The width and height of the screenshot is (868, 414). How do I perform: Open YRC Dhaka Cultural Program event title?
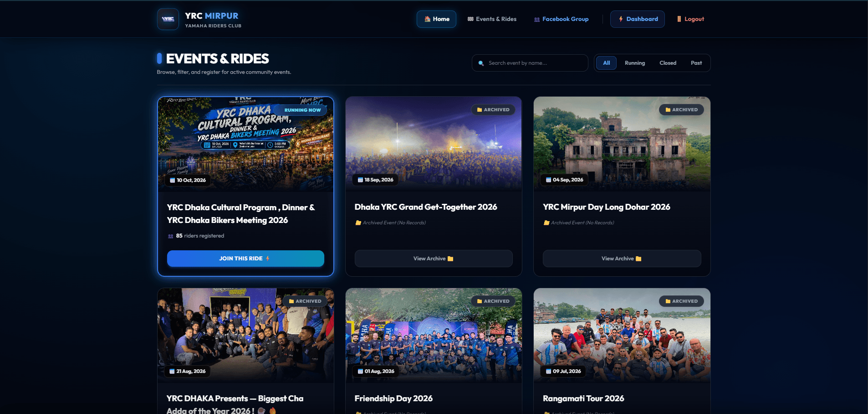coord(240,214)
